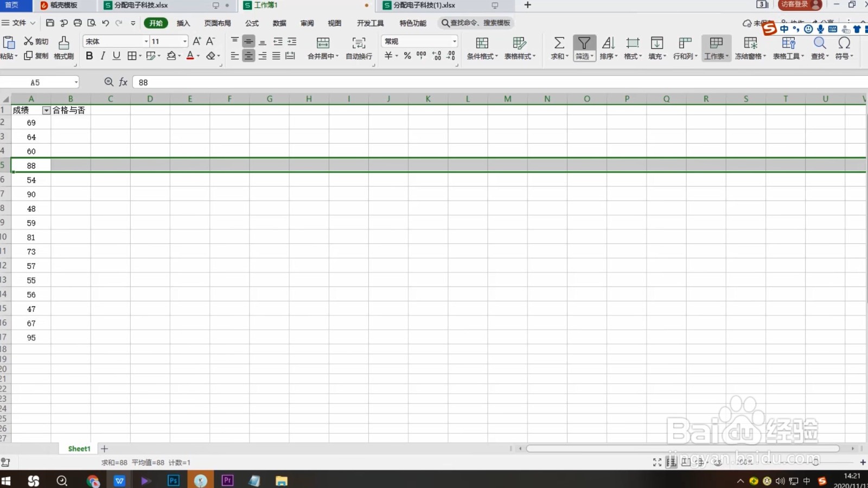This screenshot has width=868, height=488.
Task: Switch to the 公式 ribbon tab
Action: pyautogui.click(x=252, y=23)
